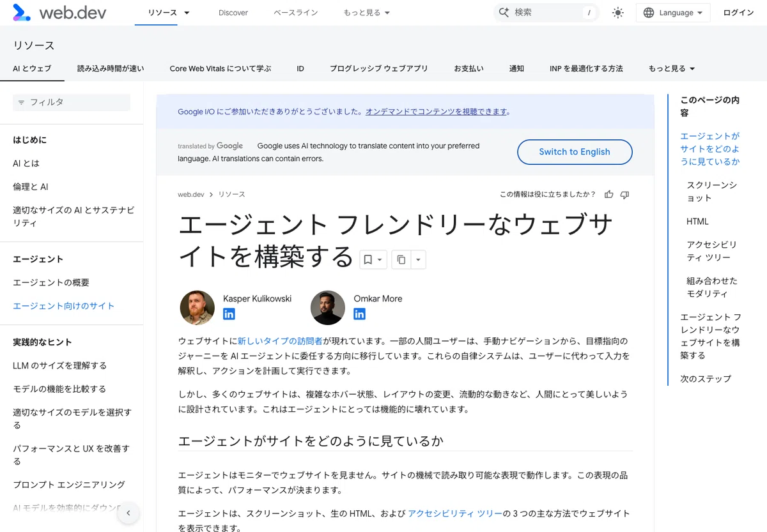Open パフォーマンスと UX を改善する in sidebar
This screenshot has width=767, height=532.
pos(72,455)
